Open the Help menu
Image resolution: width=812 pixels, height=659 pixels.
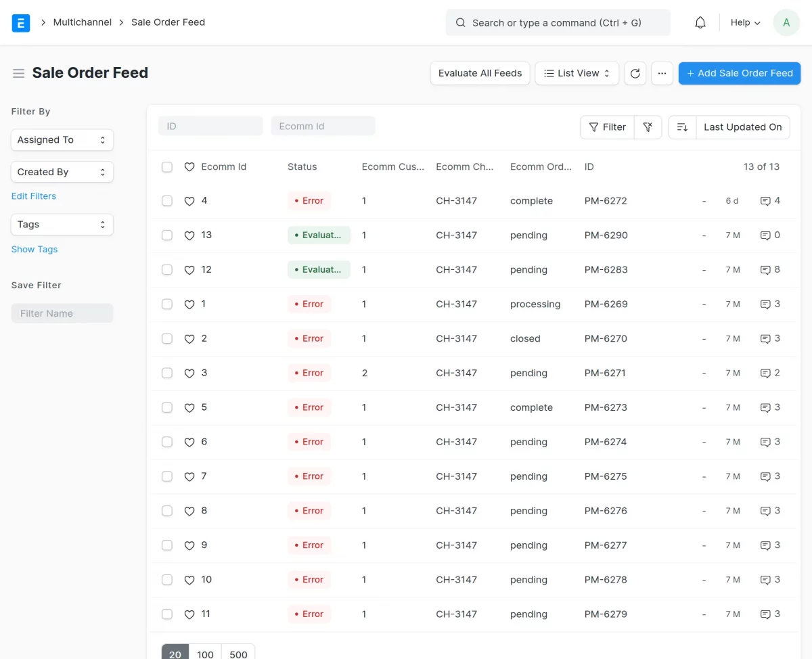point(744,22)
